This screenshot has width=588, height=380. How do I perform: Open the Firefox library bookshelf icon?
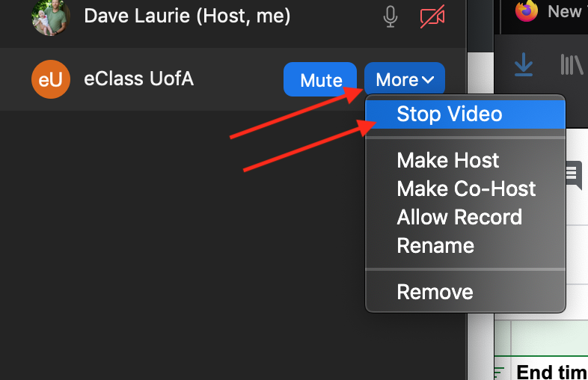coord(572,64)
